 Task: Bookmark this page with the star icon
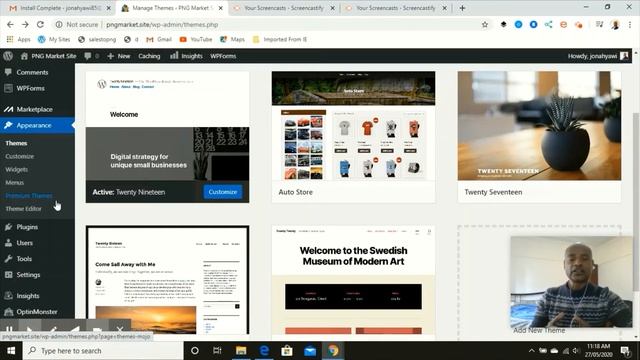pyautogui.click(x=485, y=24)
